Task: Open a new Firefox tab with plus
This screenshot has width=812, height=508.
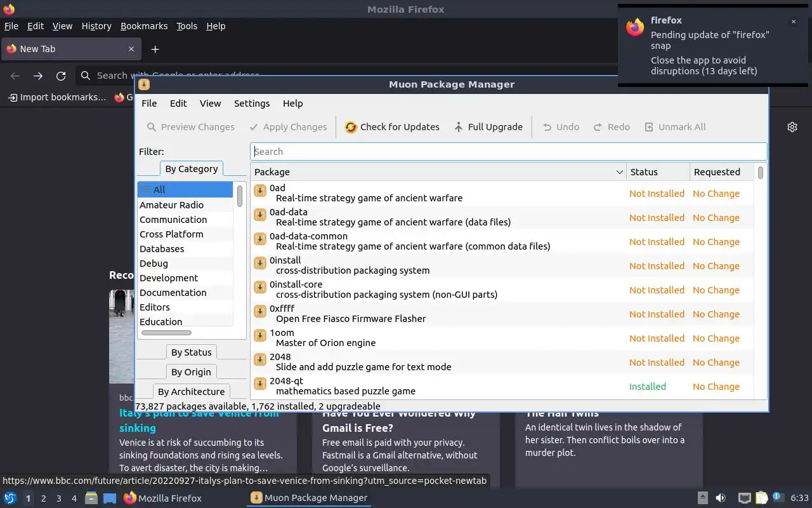Action: 155,49
